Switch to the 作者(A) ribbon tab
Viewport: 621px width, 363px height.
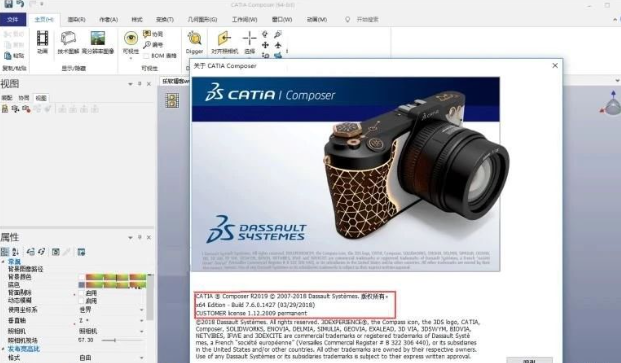tap(108, 19)
